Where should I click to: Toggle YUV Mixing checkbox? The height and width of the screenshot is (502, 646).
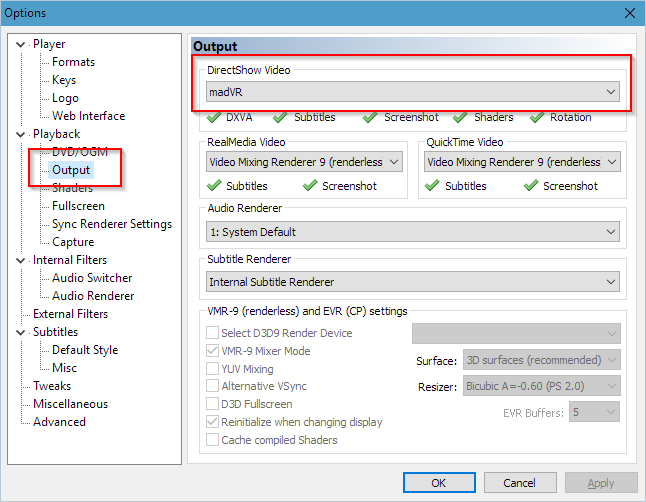coord(213,368)
